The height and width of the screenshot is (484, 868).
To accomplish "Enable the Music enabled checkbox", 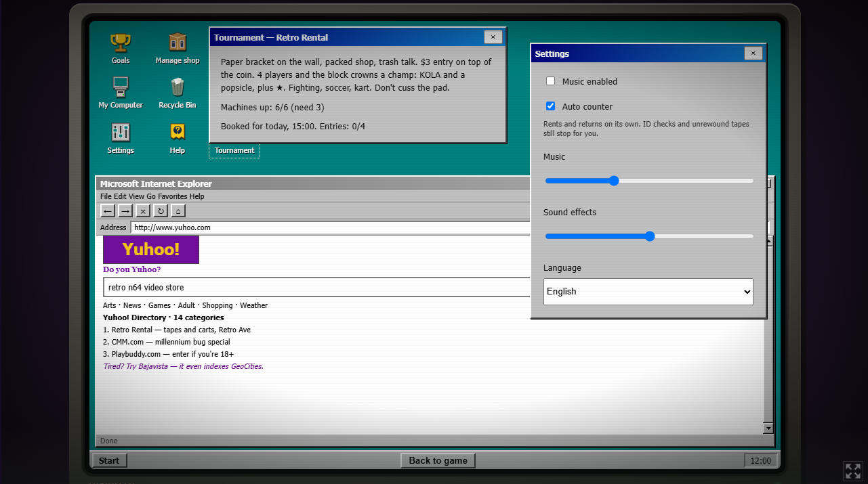I will 550,81.
